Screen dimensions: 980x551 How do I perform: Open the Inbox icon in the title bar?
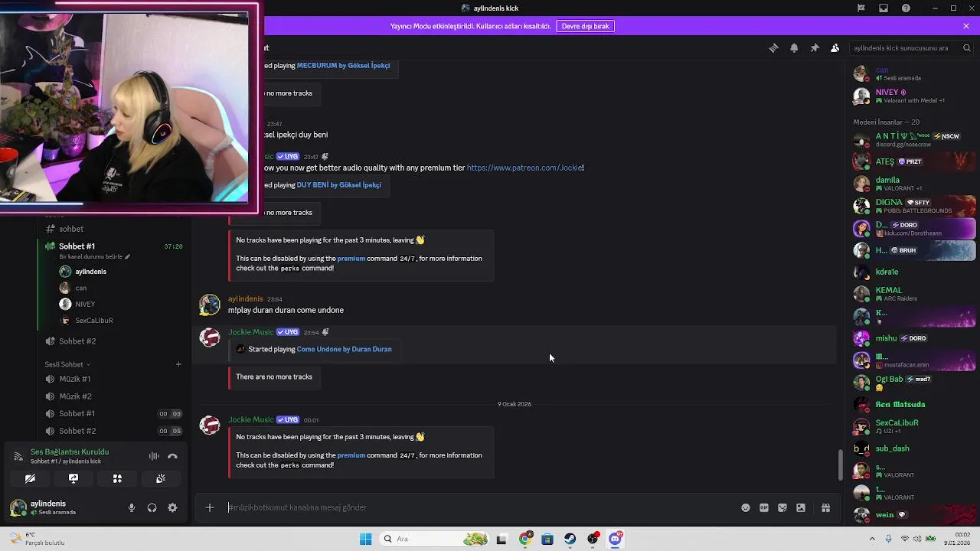(884, 8)
